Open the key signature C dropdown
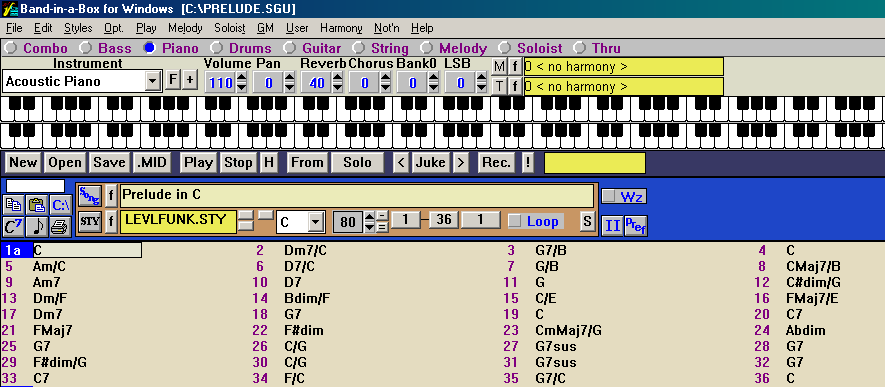The image size is (885, 387). coord(316,222)
